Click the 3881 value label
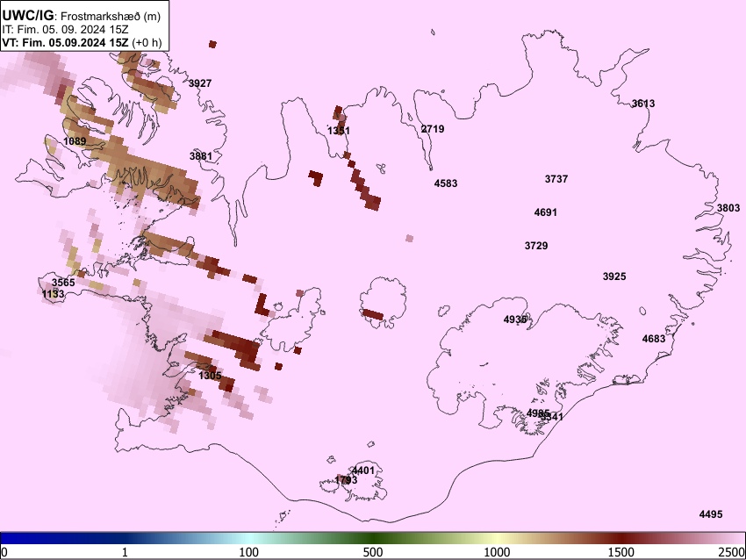 [201, 156]
